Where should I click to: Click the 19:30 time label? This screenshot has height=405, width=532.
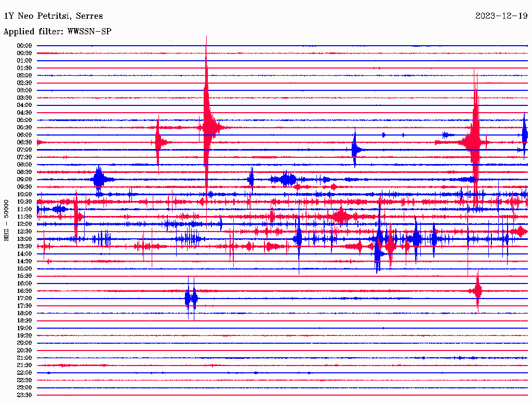[24, 336]
